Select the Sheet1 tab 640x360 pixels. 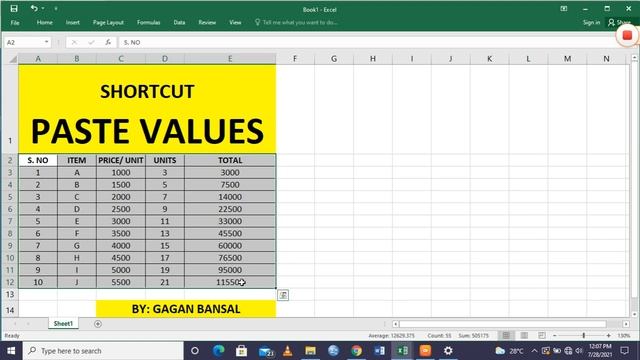(x=63, y=324)
